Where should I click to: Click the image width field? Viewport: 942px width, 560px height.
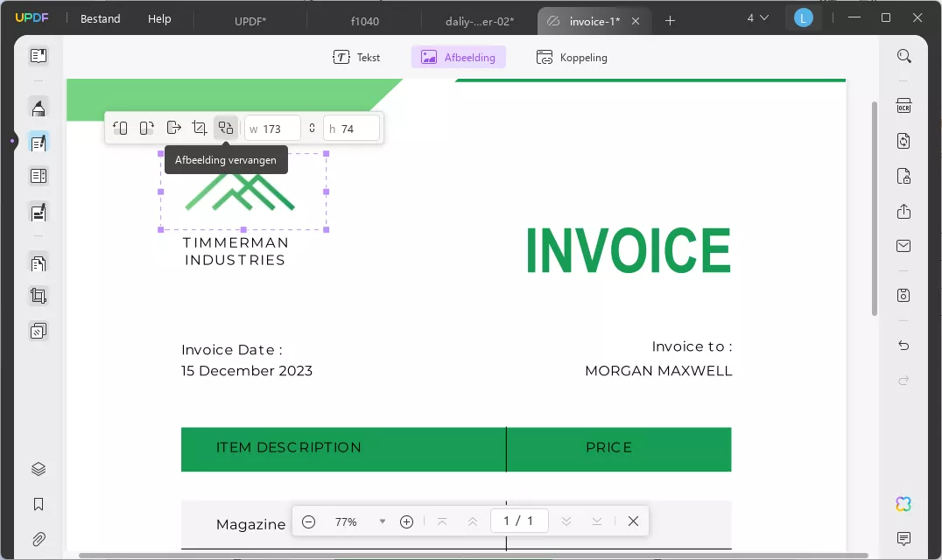point(272,129)
